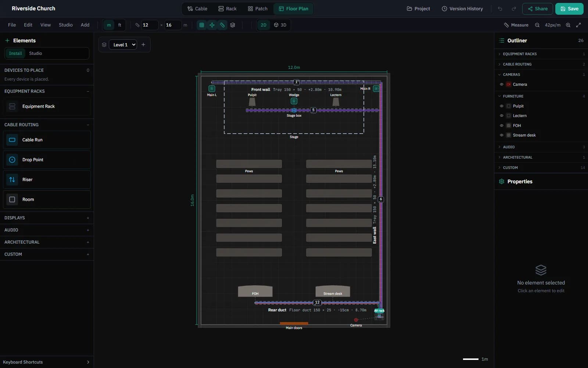Open the File menu
The width and height of the screenshot is (588, 368).
coord(12,25)
